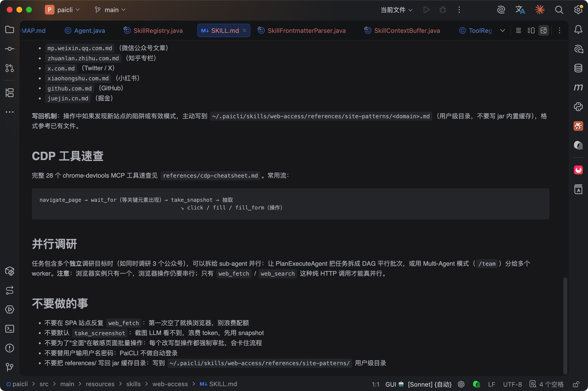Click the resources breadcrumb

tap(100, 384)
